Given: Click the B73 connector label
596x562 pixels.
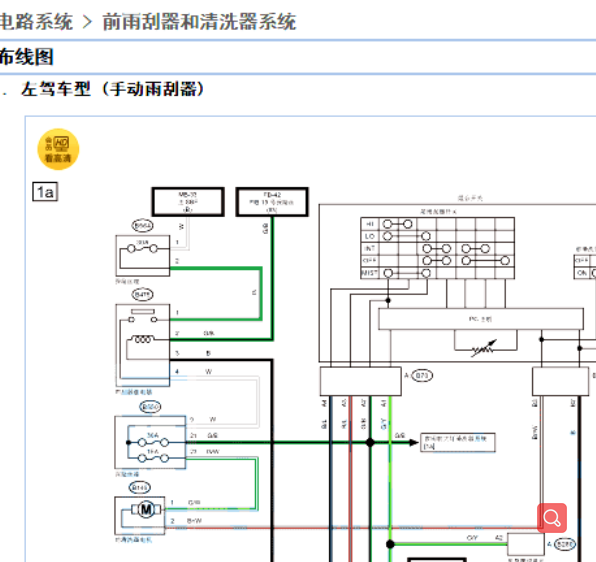Looking at the screenshot, I should pyautogui.click(x=422, y=375).
